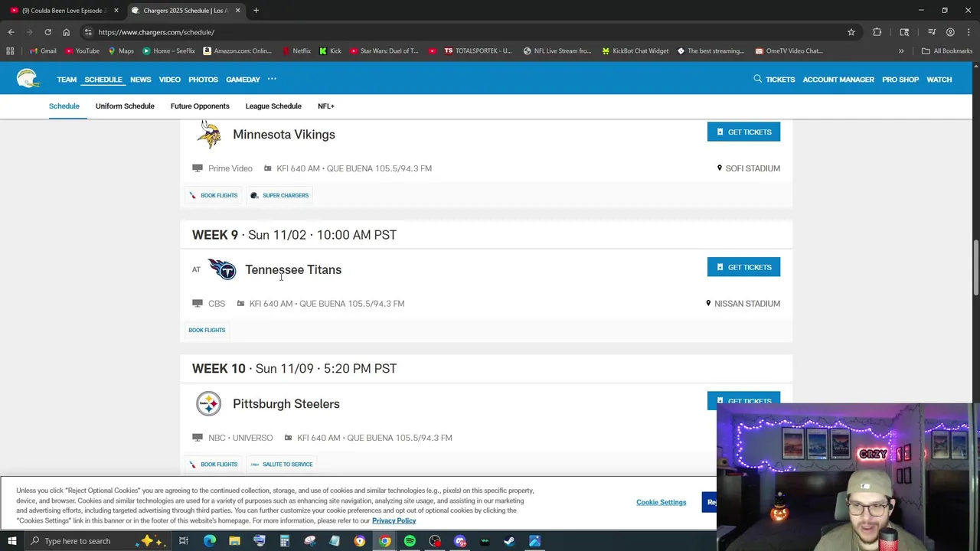The width and height of the screenshot is (980, 551).
Task: Open the media controls icon in Chrome toolbar
Action: click(x=932, y=32)
